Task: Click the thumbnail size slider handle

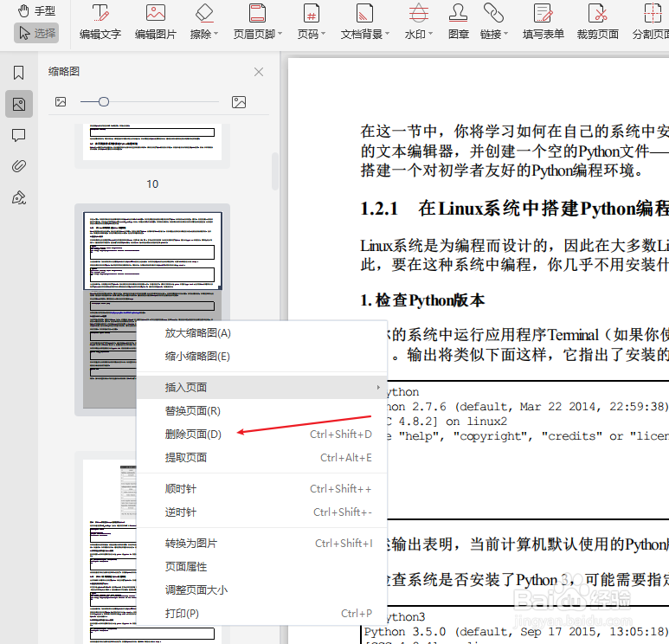Action: click(x=104, y=101)
